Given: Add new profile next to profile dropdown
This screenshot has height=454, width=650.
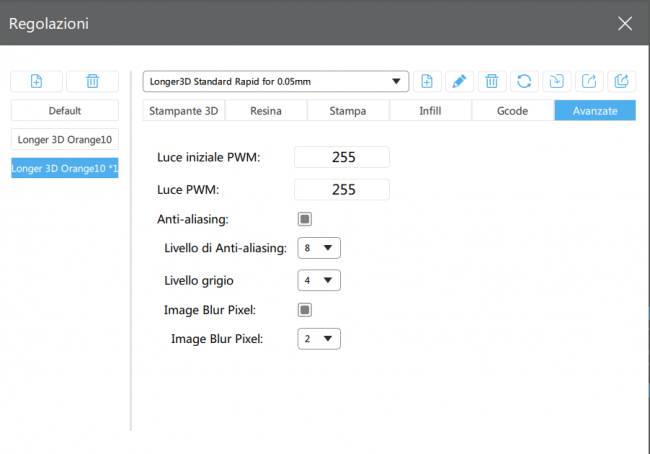Looking at the screenshot, I should click(x=427, y=81).
